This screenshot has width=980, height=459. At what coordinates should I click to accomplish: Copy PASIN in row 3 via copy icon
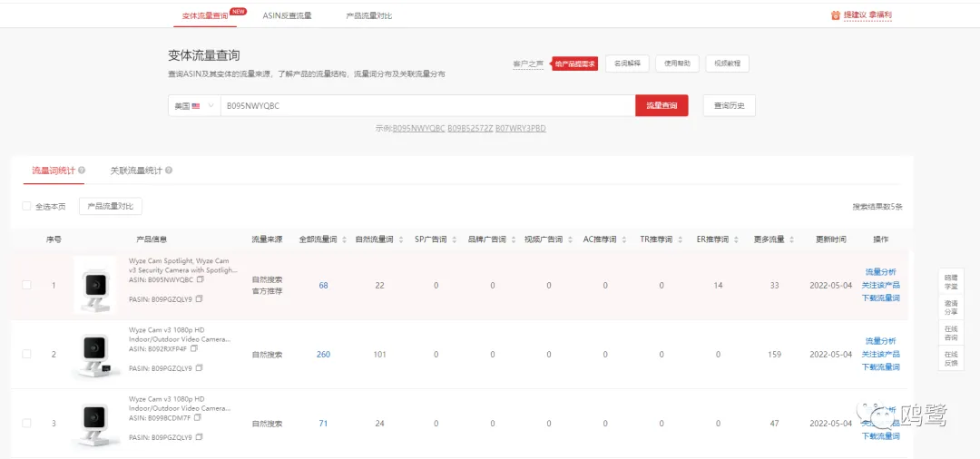tap(199, 437)
